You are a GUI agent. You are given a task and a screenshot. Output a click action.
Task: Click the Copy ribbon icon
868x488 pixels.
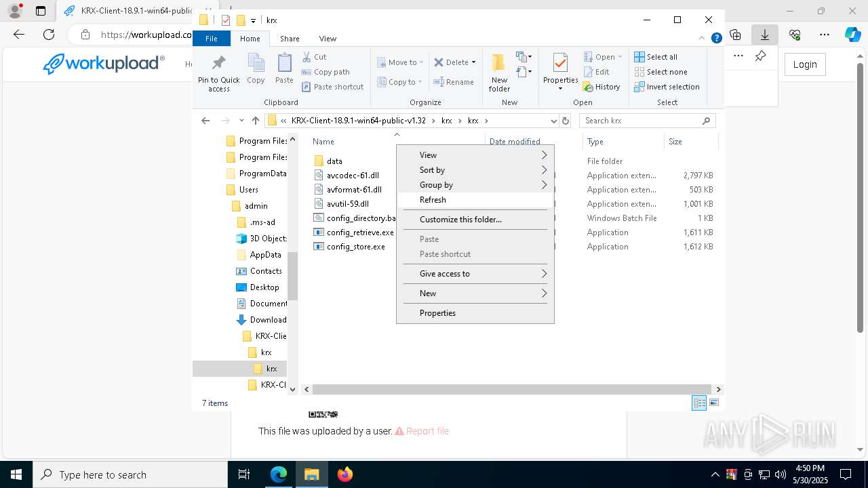pos(256,69)
